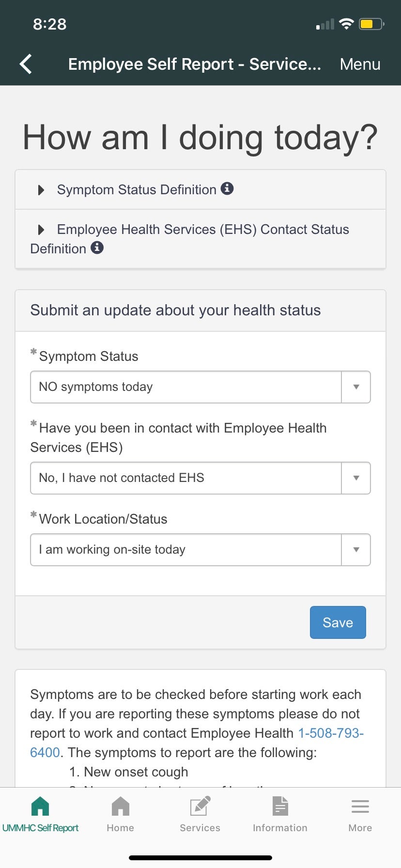401x868 pixels.
Task: Open the Menu in the header
Action: point(360,64)
